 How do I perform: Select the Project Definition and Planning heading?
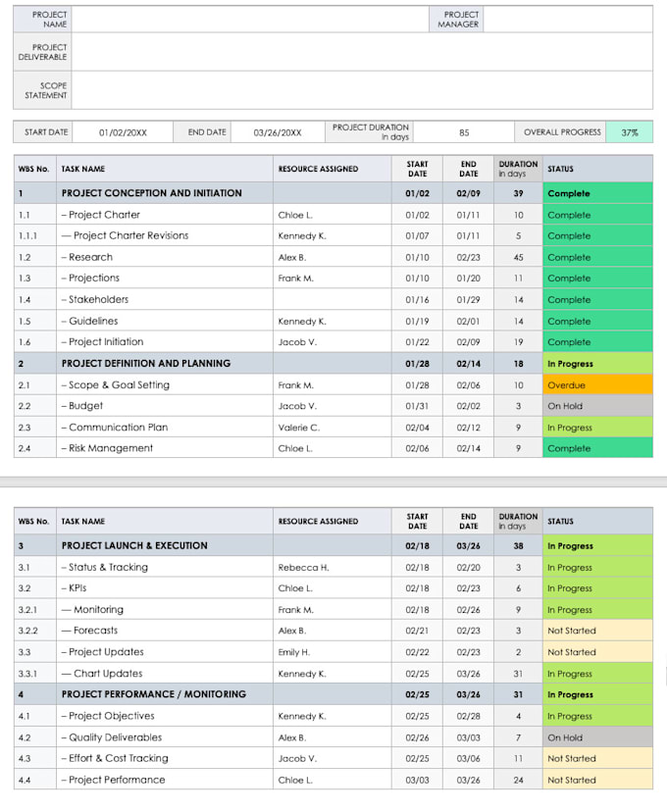click(x=146, y=364)
